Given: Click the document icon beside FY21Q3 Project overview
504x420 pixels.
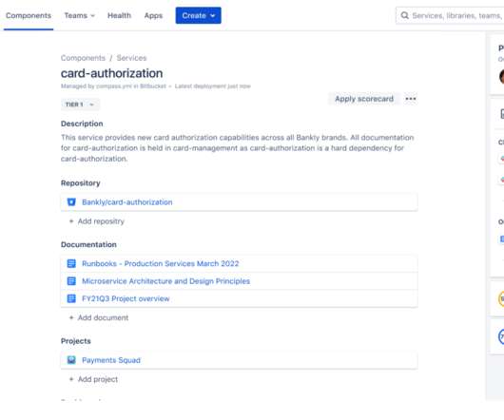Looking at the screenshot, I should 71,298.
